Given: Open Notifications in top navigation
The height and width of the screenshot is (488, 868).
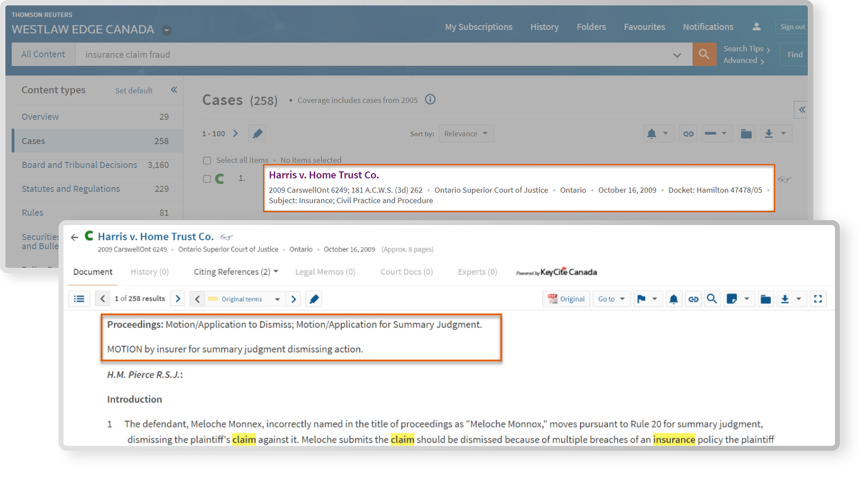Looking at the screenshot, I should click(x=708, y=27).
